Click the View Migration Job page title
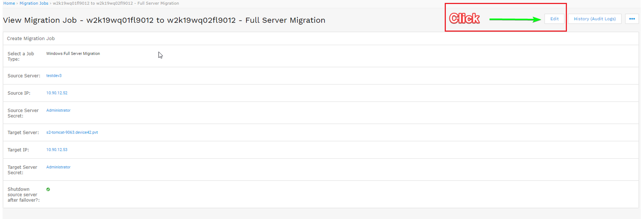 point(164,20)
